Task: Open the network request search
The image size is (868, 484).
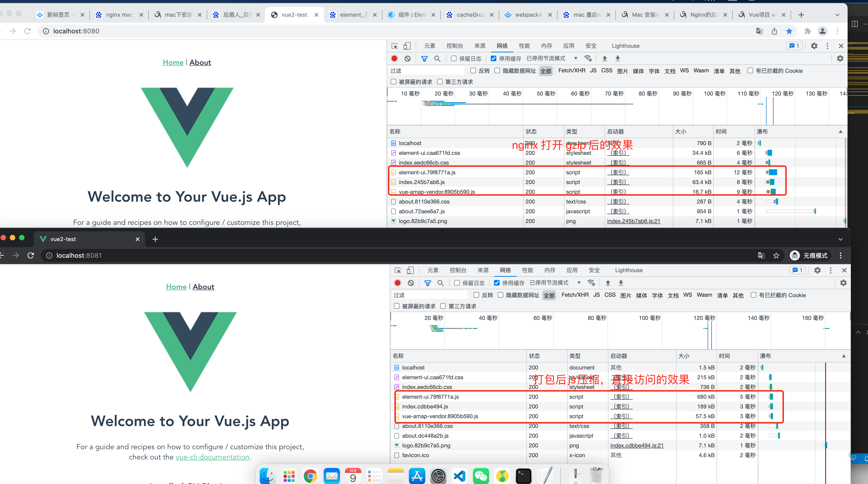Action: tap(437, 58)
